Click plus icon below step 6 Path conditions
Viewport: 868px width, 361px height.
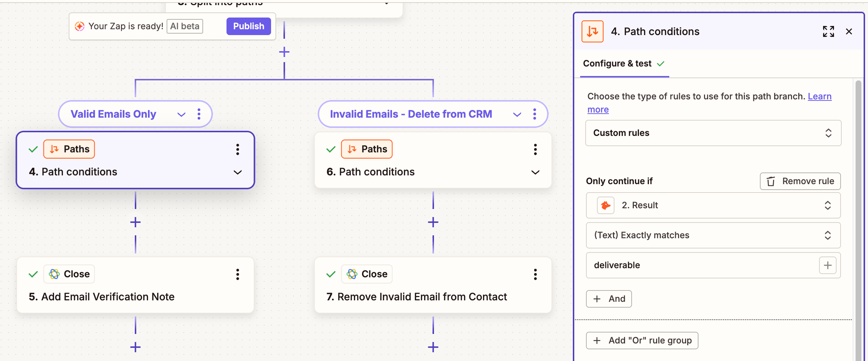[x=433, y=222]
